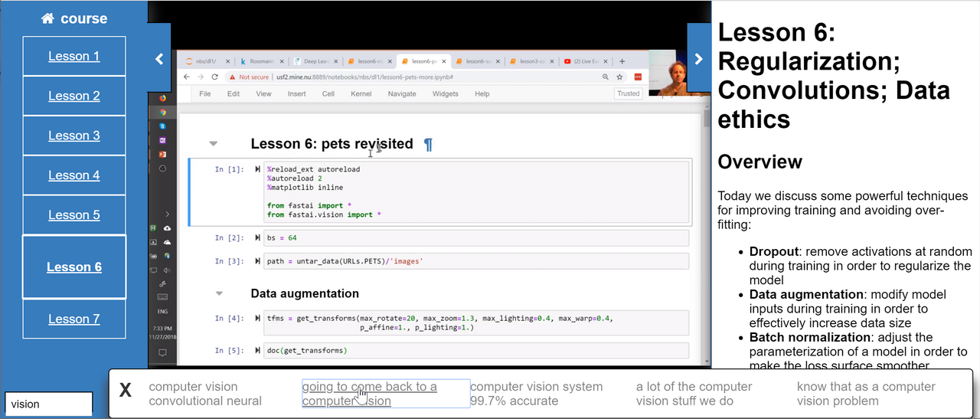Open Lesson 3 from the sidebar

[x=74, y=136]
